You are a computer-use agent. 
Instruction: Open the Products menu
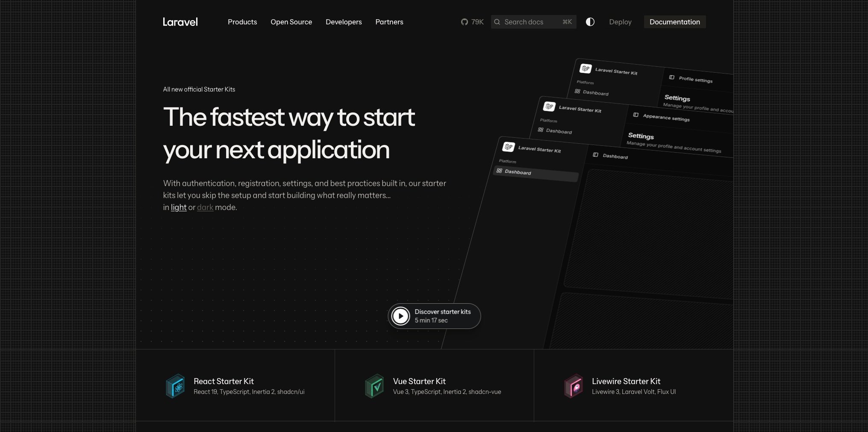(x=242, y=22)
